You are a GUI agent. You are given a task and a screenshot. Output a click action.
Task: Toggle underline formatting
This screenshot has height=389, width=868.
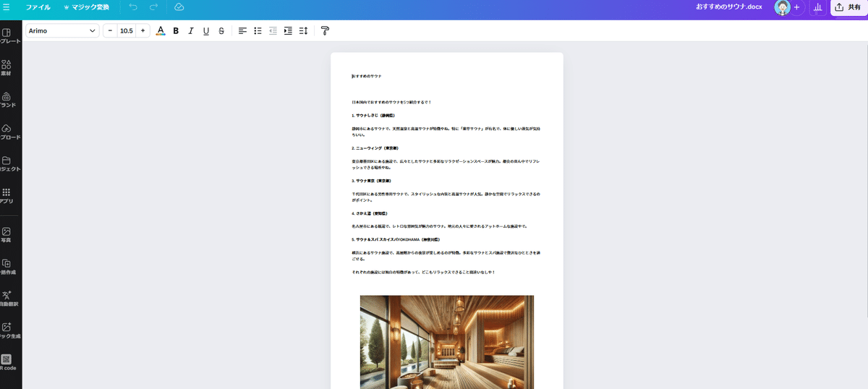coord(206,30)
